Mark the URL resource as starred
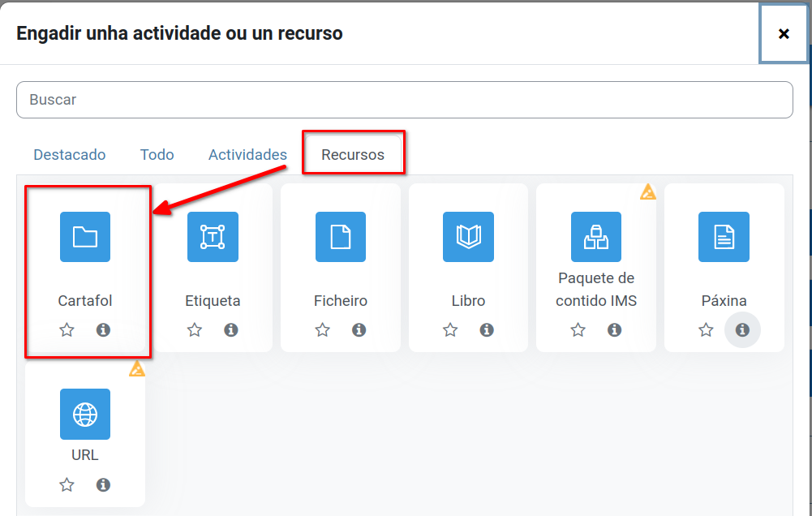Image resolution: width=812 pixels, height=516 pixels. pyautogui.click(x=67, y=485)
